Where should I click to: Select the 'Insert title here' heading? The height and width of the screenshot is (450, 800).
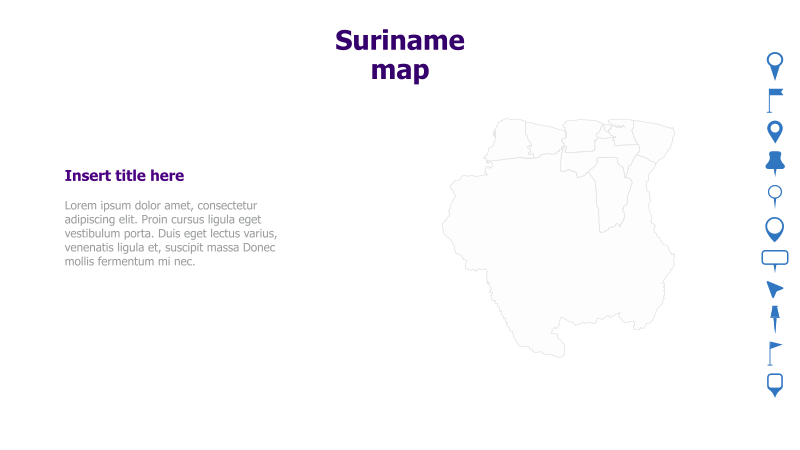pos(124,176)
